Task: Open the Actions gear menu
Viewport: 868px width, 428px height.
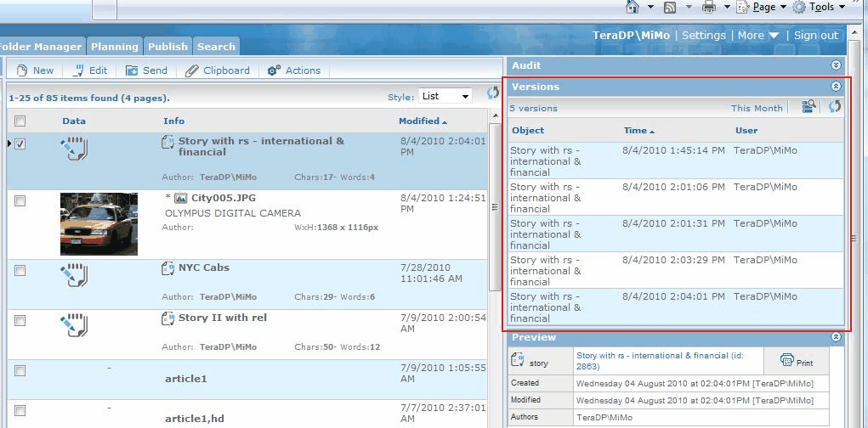Action: click(294, 70)
